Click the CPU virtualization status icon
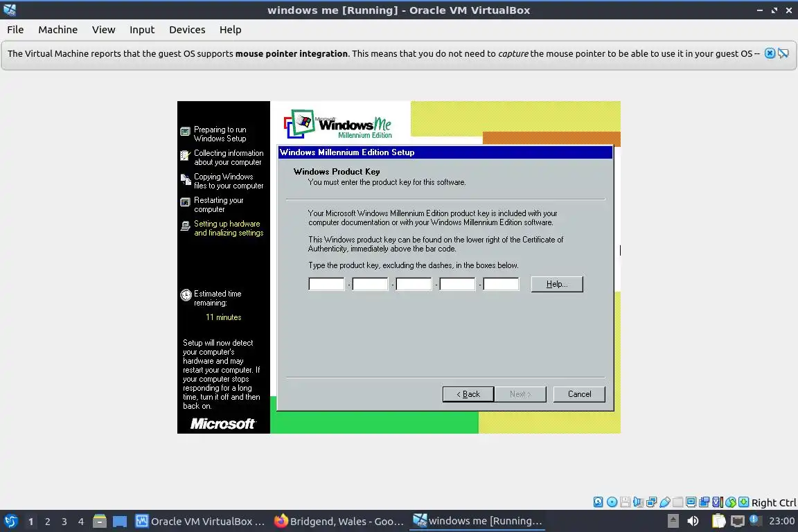The image size is (798, 532). [717, 502]
